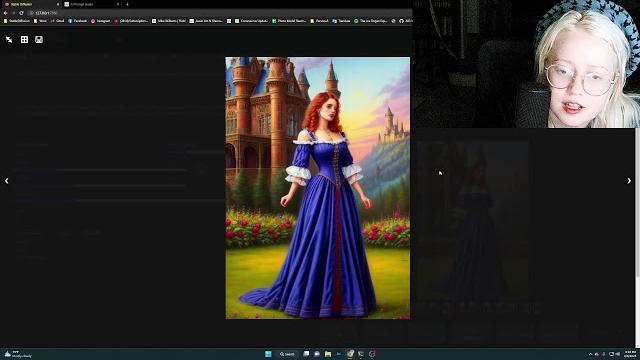The image size is (640, 360).
Task: Reload the current page
Action: tap(22, 13)
